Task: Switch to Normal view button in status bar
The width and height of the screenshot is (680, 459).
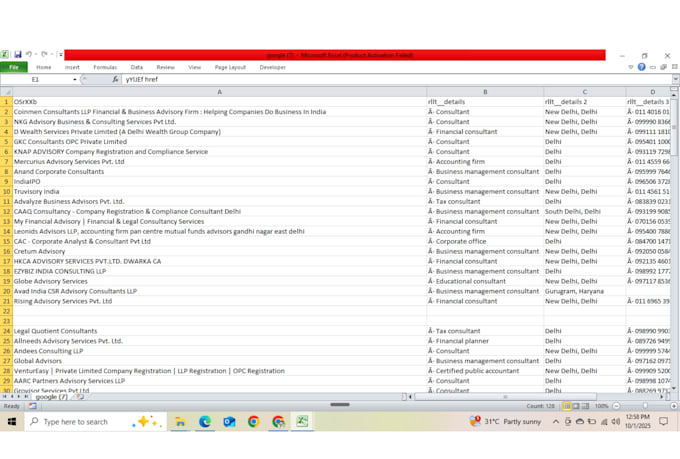Action: [566, 406]
